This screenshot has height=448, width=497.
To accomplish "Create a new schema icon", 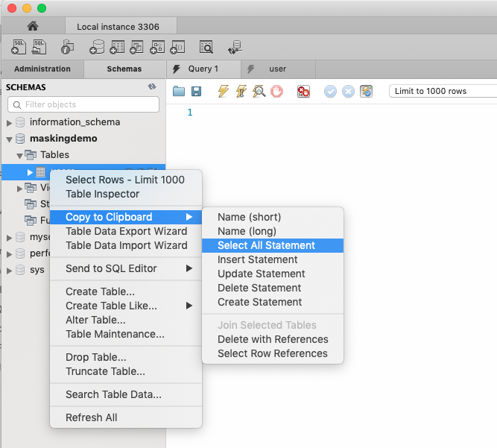I will [x=97, y=47].
